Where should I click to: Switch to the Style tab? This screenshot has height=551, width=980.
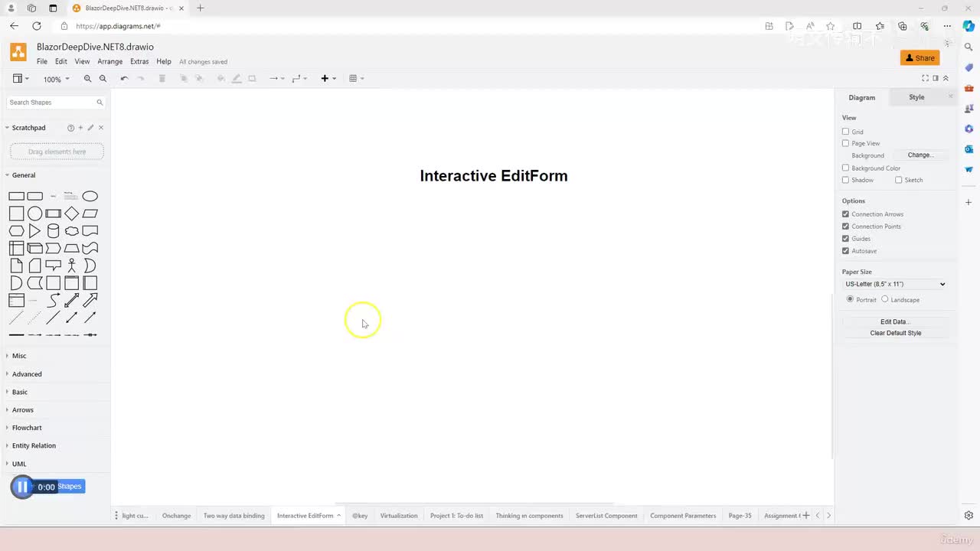point(916,97)
